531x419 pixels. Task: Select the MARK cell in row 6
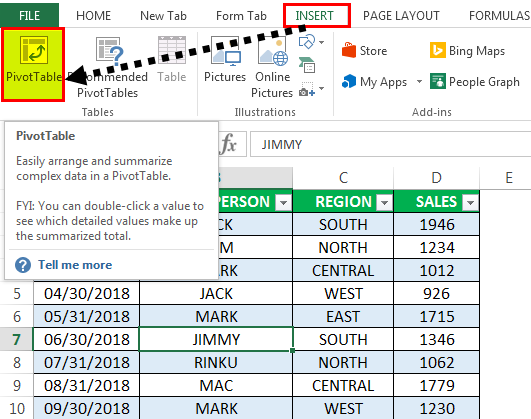coord(216,316)
